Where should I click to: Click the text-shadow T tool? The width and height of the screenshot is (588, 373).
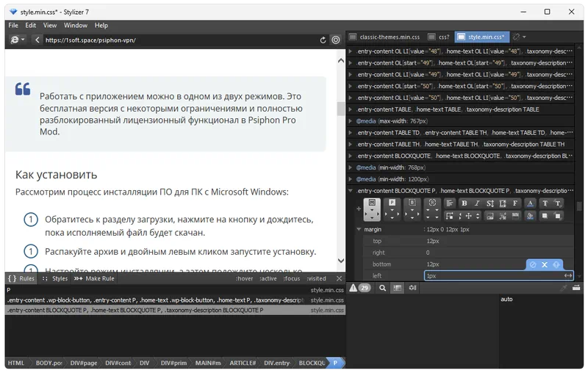(x=545, y=203)
